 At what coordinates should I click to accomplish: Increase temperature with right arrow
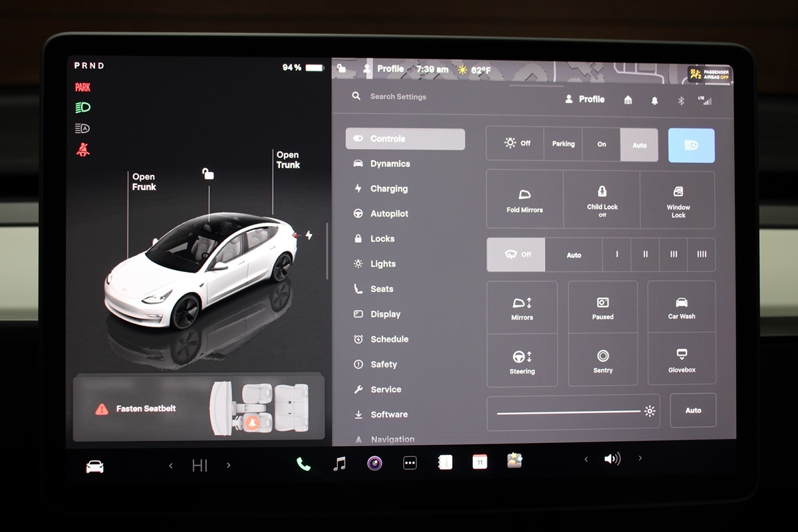click(x=229, y=465)
